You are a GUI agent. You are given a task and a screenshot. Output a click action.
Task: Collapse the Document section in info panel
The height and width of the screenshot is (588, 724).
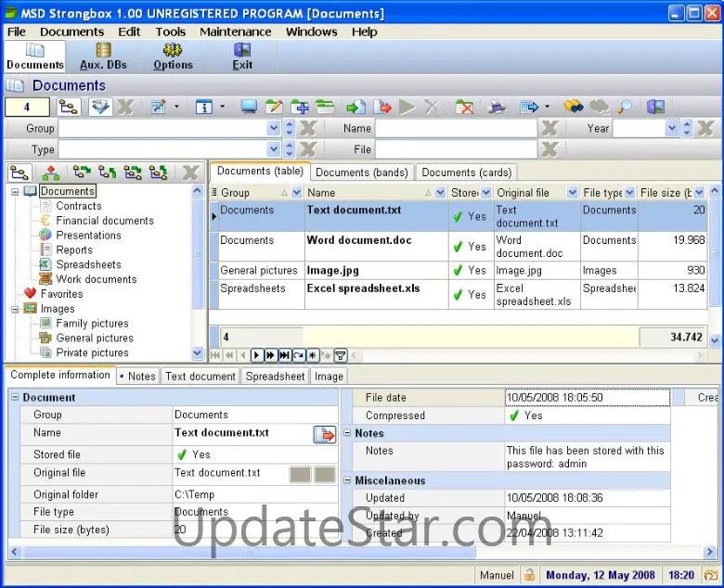click(15, 397)
